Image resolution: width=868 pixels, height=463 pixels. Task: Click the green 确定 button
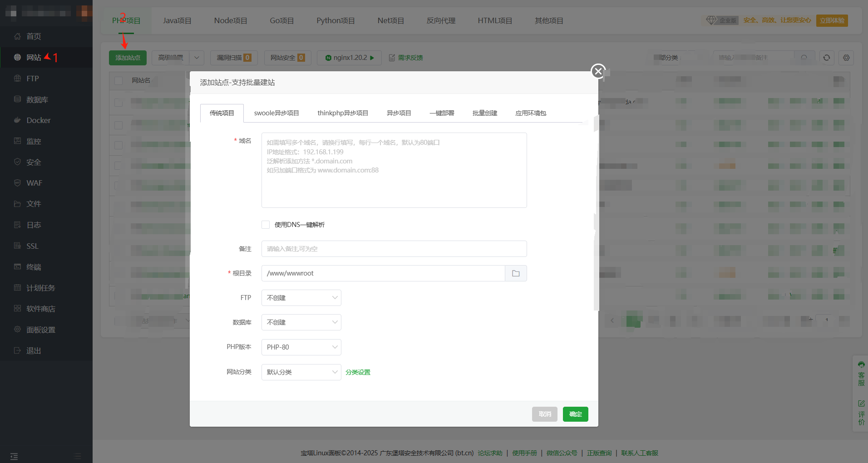[x=575, y=414]
